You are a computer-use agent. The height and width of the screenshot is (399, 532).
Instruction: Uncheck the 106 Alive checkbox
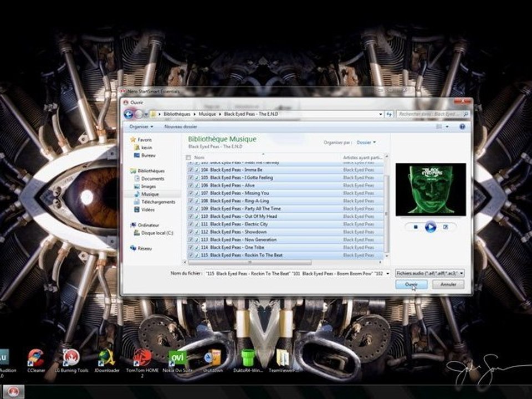click(191, 186)
